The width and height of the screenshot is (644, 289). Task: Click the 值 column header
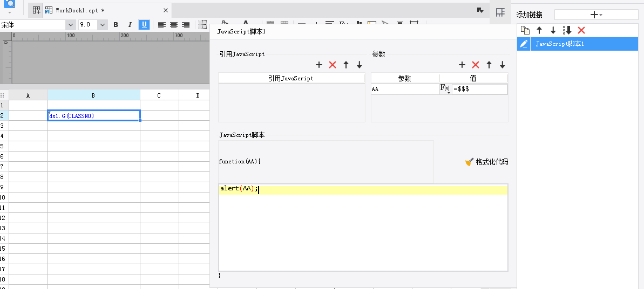pyautogui.click(x=473, y=78)
